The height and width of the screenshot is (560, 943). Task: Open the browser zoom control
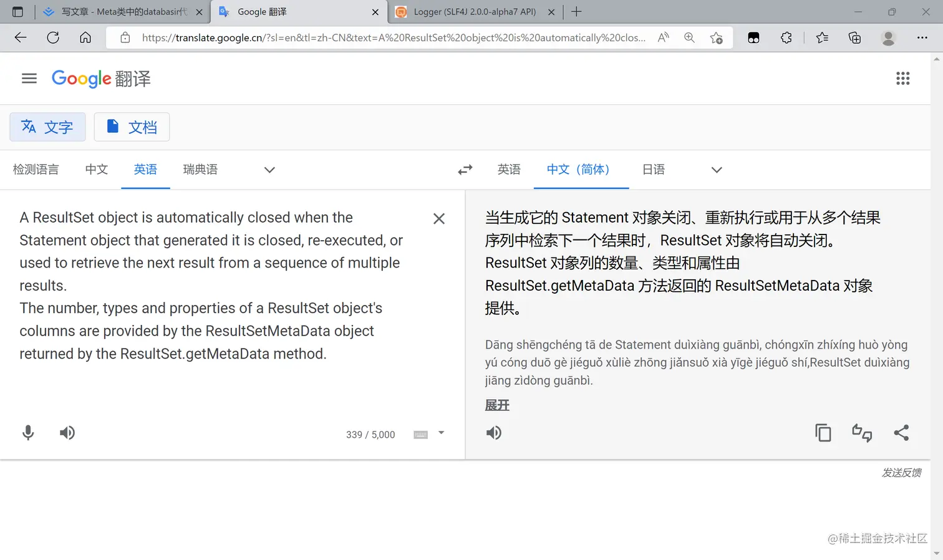pos(689,37)
